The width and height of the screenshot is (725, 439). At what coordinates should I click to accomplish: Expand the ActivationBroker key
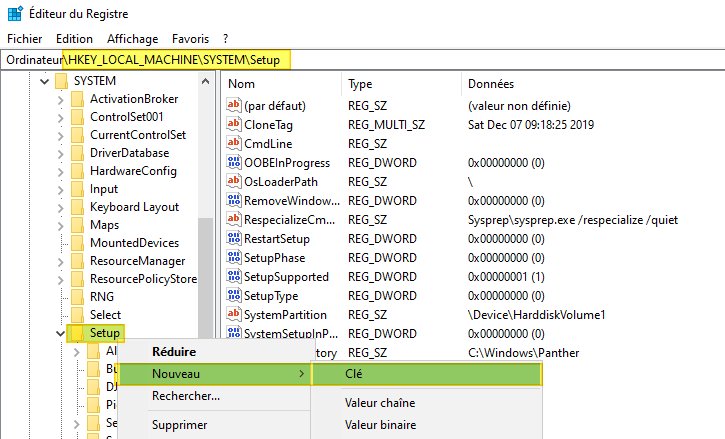point(61,99)
